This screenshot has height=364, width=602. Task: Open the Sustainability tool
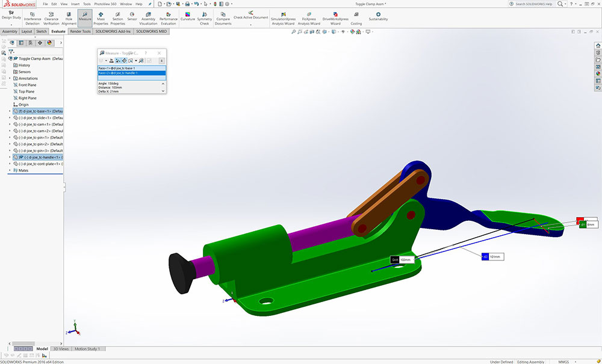click(x=378, y=16)
